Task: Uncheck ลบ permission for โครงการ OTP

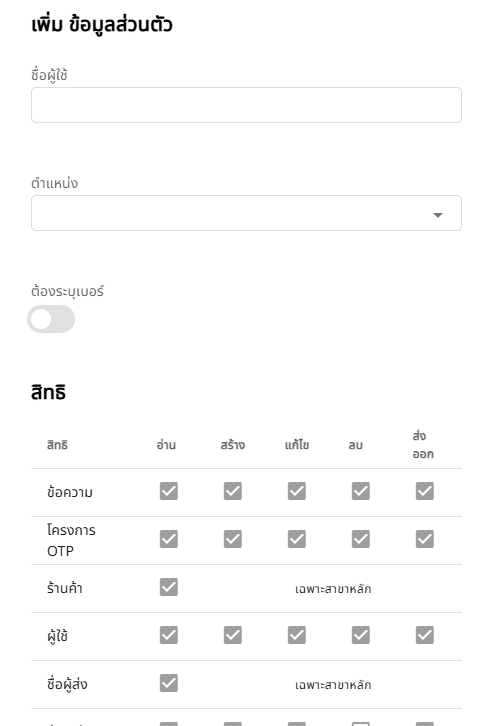Action: pyautogui.click(x=361, y=539)
